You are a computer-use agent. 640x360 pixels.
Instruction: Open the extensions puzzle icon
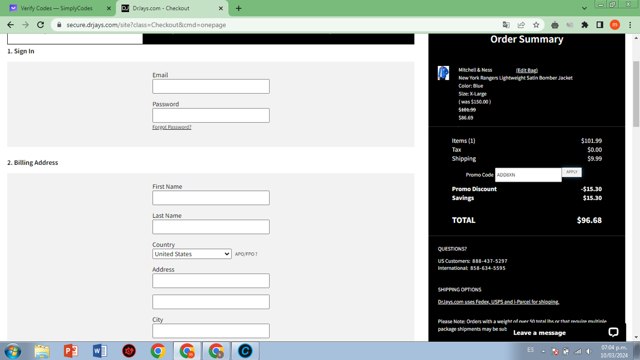(x=584, y=25)
